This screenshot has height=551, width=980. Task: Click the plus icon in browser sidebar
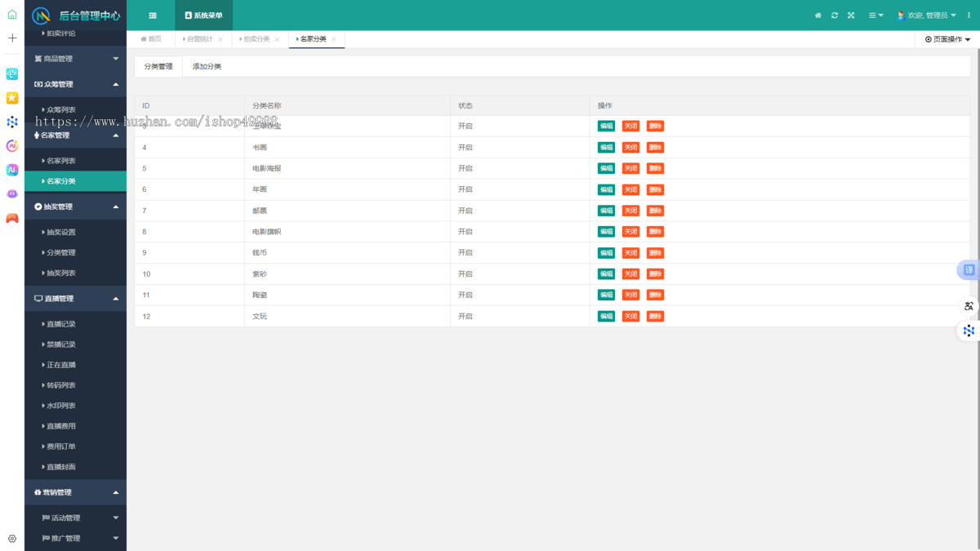pos(12,38)
